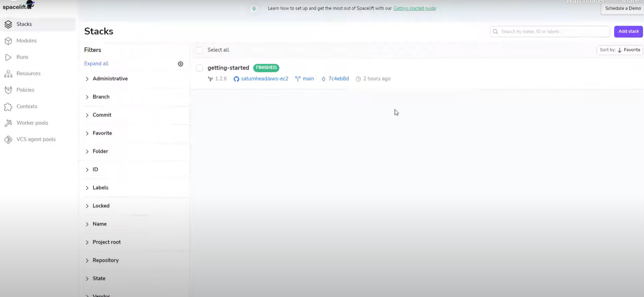
Task: Click the clock icon beside 2 hours ago
Action: pos(358,79)
